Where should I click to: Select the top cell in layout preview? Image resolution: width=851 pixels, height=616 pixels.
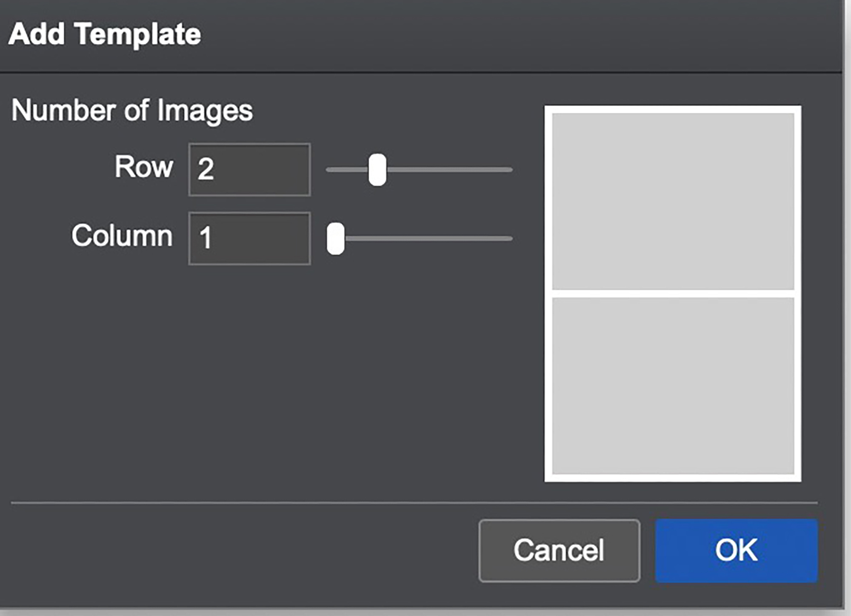673,201
